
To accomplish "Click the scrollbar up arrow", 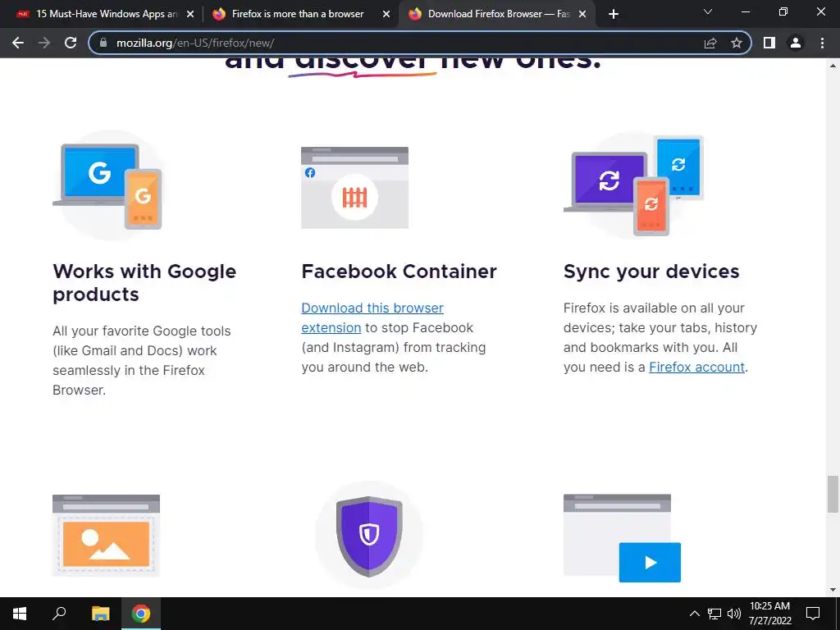I will click(833, 66).
